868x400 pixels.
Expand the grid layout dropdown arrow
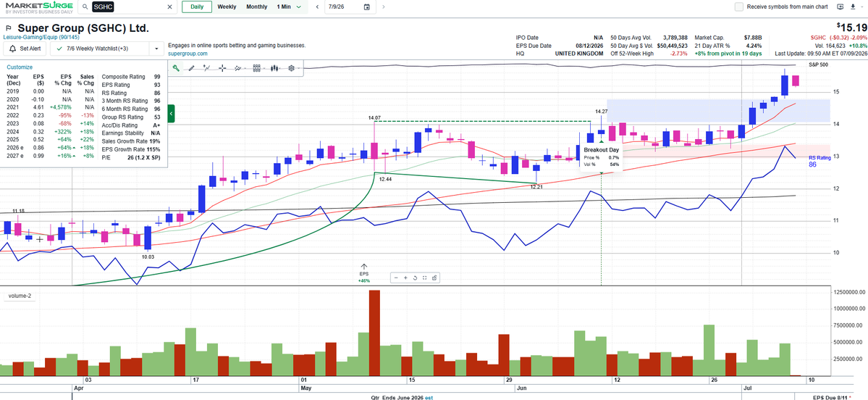(264, 69)
